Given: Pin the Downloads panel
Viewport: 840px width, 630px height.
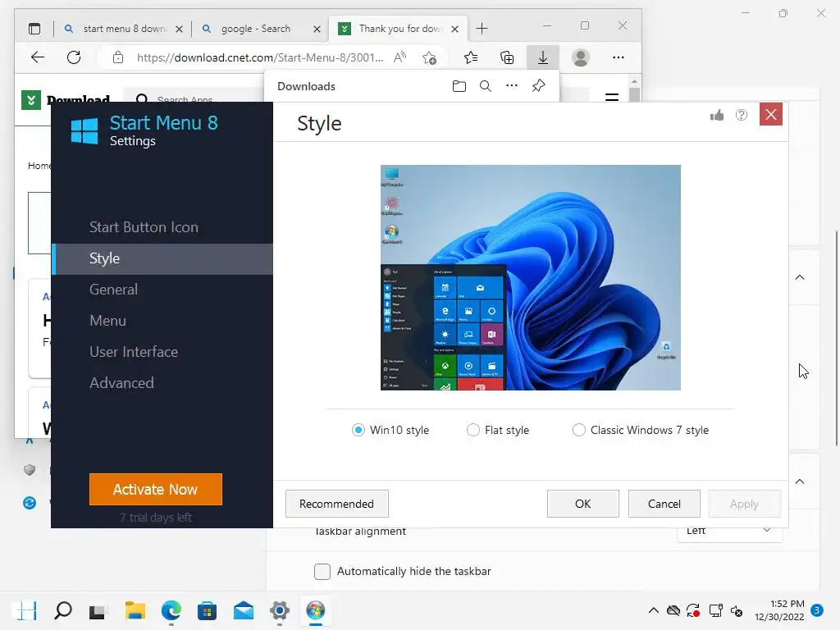Looking at the screenshot, I should coord(538,85).
